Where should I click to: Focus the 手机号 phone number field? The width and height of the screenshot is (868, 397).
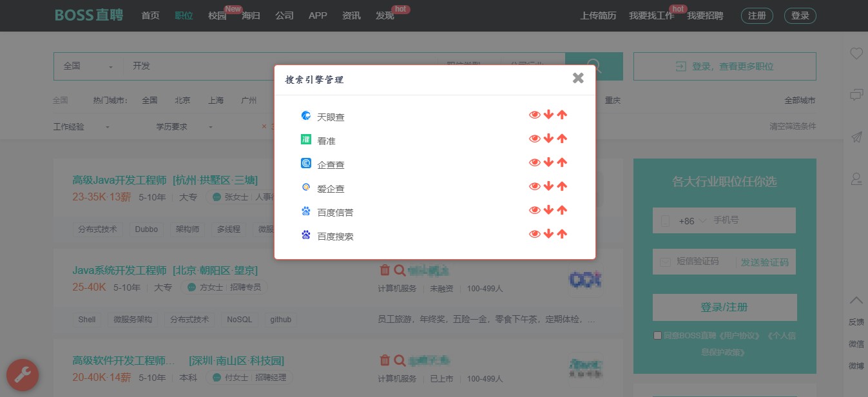coord(751,220)
